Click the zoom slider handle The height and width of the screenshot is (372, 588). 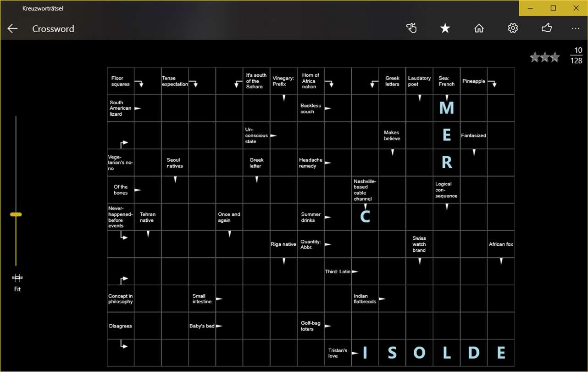pyautogui.click(x=16, y=214)
